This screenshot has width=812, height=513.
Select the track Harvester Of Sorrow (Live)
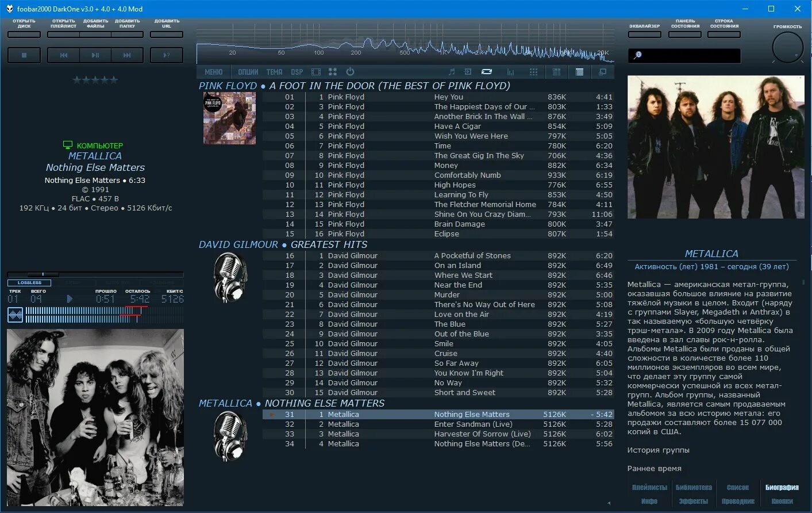pyautogui.click(x=438, y=434)
